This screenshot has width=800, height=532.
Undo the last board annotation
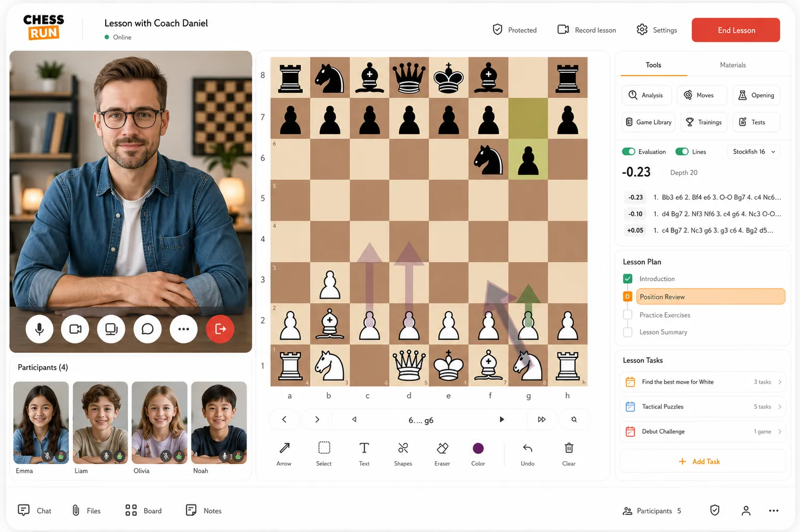[x=528, y=453]
